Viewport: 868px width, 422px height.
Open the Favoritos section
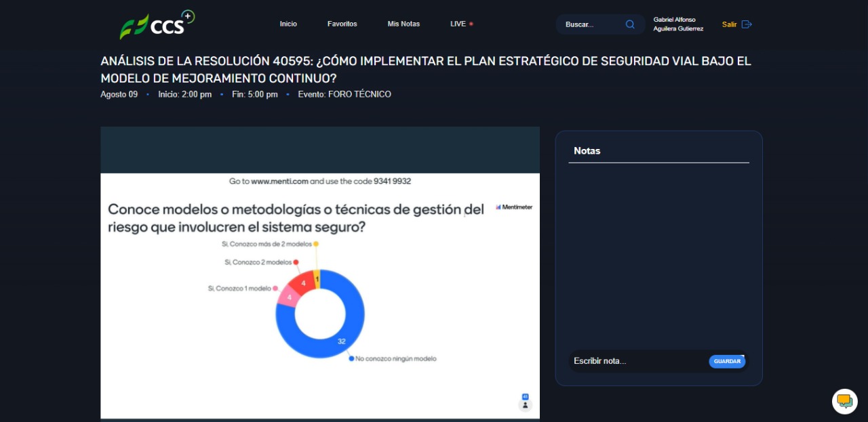[342, 24]
